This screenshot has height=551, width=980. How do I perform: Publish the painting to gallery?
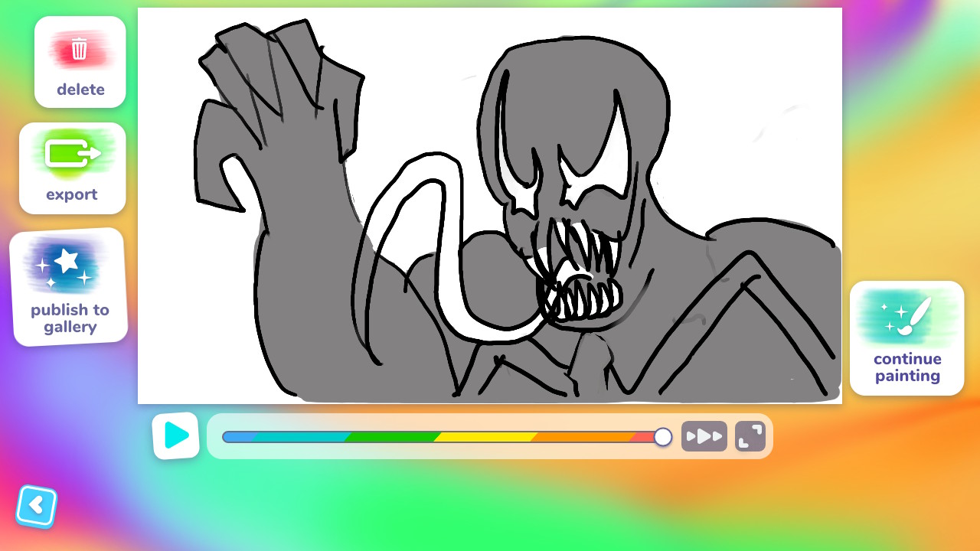68,287
